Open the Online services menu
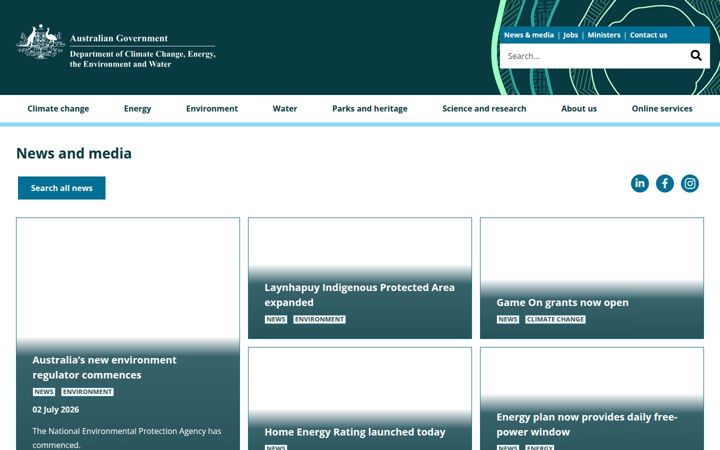720x450 pixels. point(662,109)
